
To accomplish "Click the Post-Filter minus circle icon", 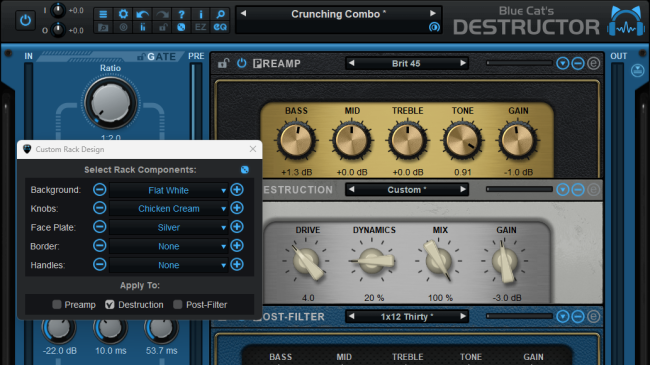I will click(x=578, y=316).
